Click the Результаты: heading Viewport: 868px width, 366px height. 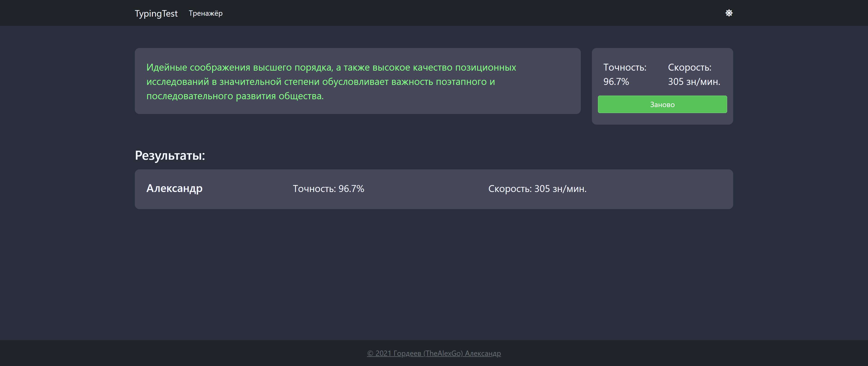[x=170, y=156]
